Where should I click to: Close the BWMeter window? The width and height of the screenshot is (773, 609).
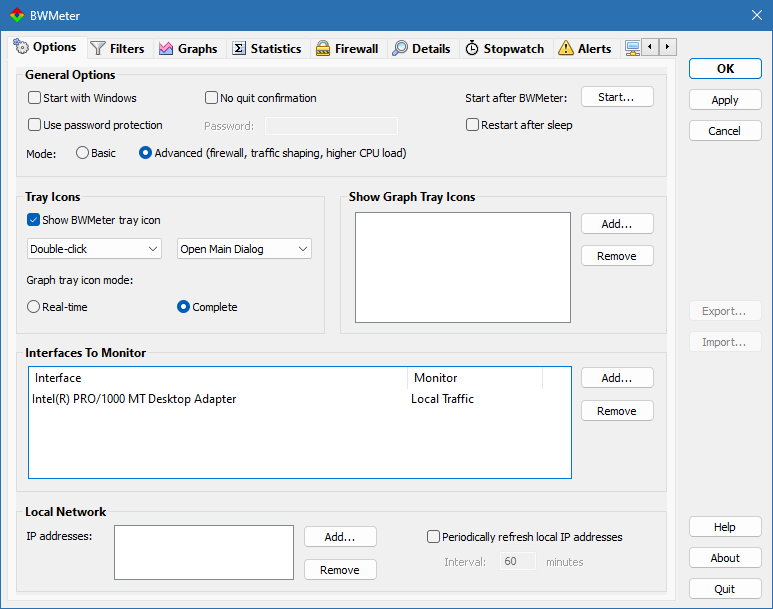757,15
